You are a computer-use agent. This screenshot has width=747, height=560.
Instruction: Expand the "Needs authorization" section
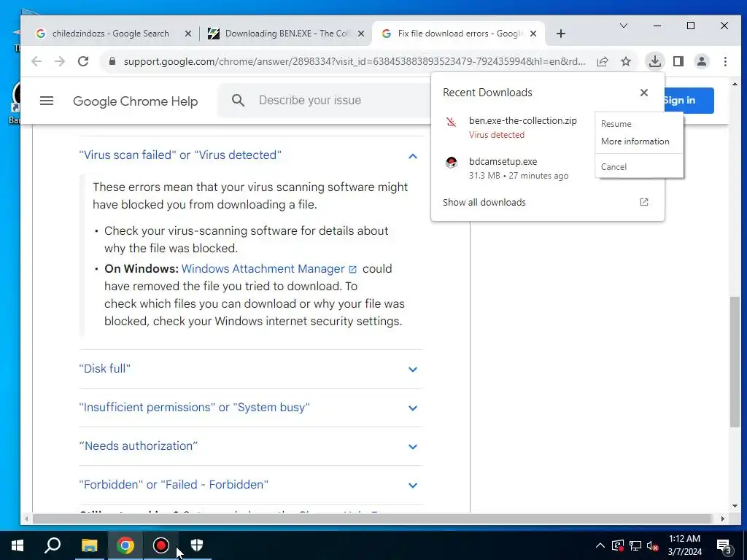[x=250, y=446]
